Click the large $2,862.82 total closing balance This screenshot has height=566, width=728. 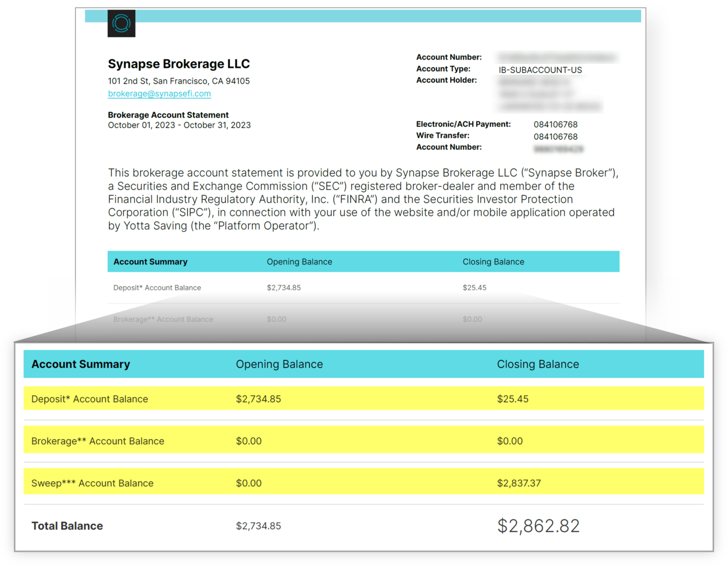click(538, 526)
